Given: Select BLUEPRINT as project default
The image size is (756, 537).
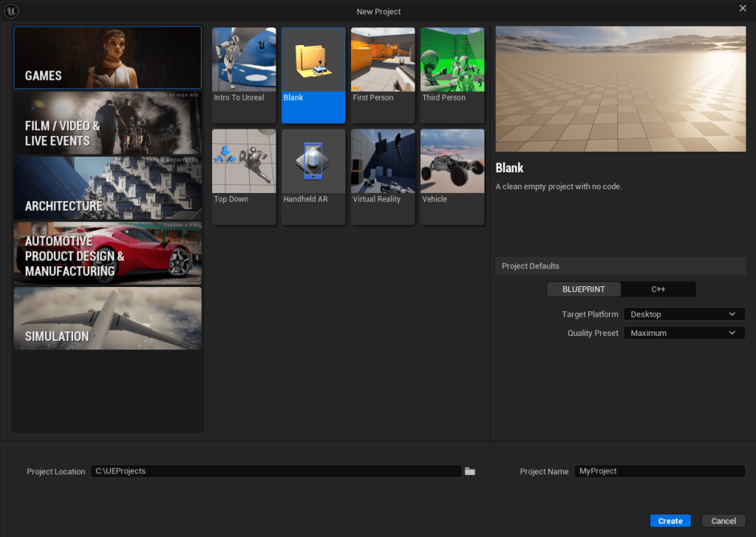Looking at the screenshot, I should coord(583,289).
